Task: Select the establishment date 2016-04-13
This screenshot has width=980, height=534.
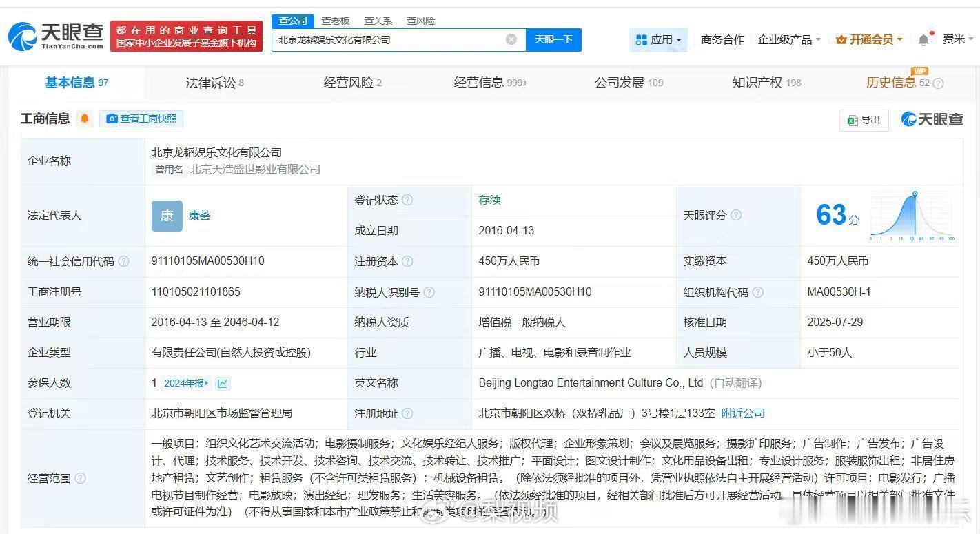Action: pyautogui.click(x=506, y=231)
